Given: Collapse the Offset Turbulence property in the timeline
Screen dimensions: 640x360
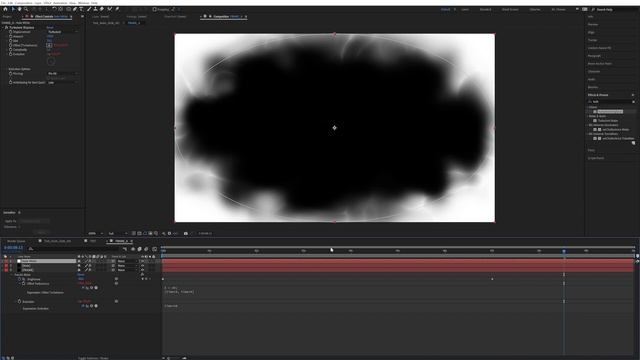Looking at the screenshot, I should coord(20,284).
